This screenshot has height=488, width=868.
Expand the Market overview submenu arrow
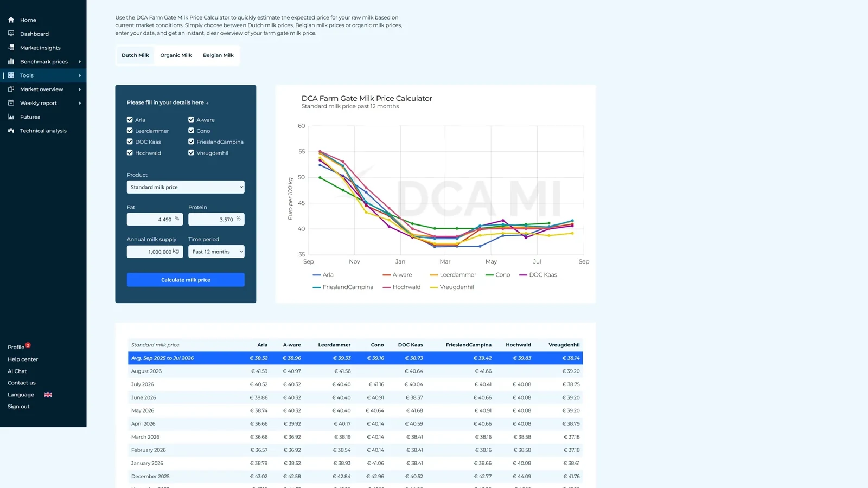pos(80,89)
